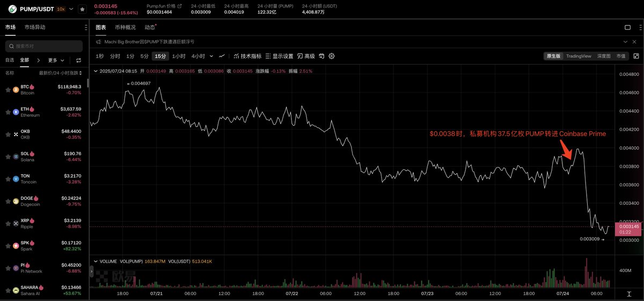Screen dimensions: 644x301
Task: Switch the chart to 原生版 mode
Action: tap(553, 56)
